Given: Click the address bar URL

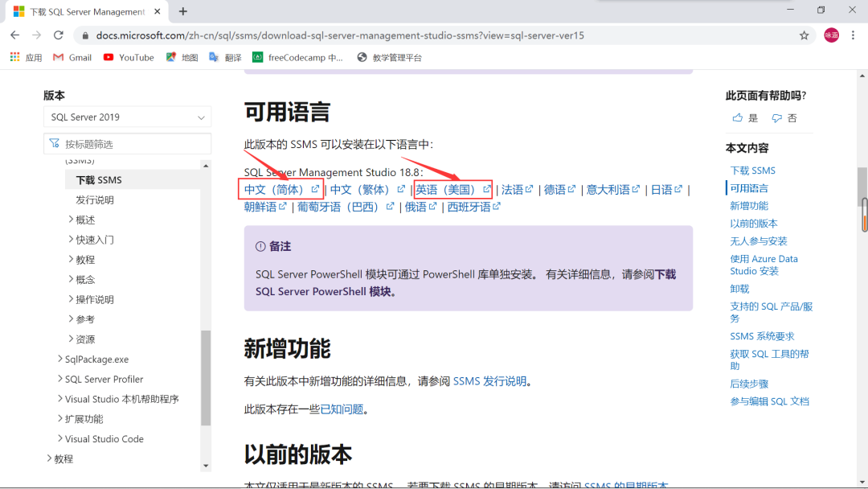Looking at the screenshot, I should click(340, 35).
